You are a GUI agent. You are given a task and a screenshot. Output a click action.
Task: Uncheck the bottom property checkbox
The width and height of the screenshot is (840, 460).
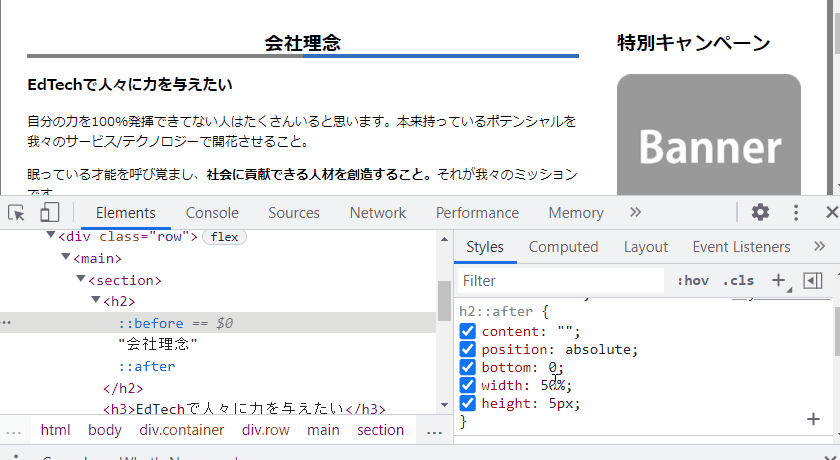pos(467,367)
